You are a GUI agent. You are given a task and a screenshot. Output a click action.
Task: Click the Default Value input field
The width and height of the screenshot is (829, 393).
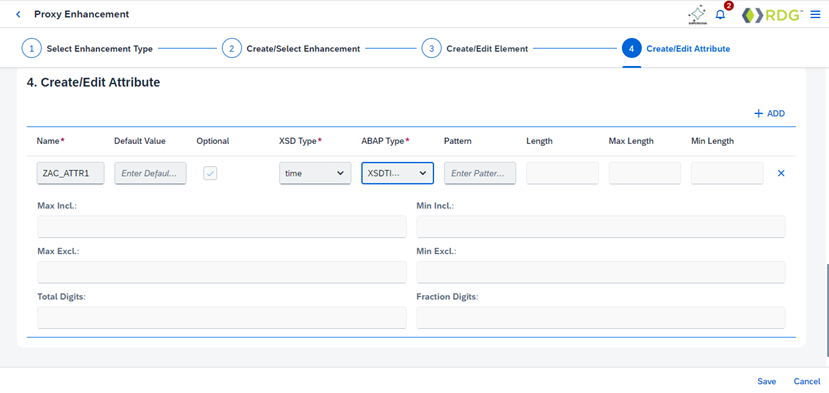pos(150,173)
